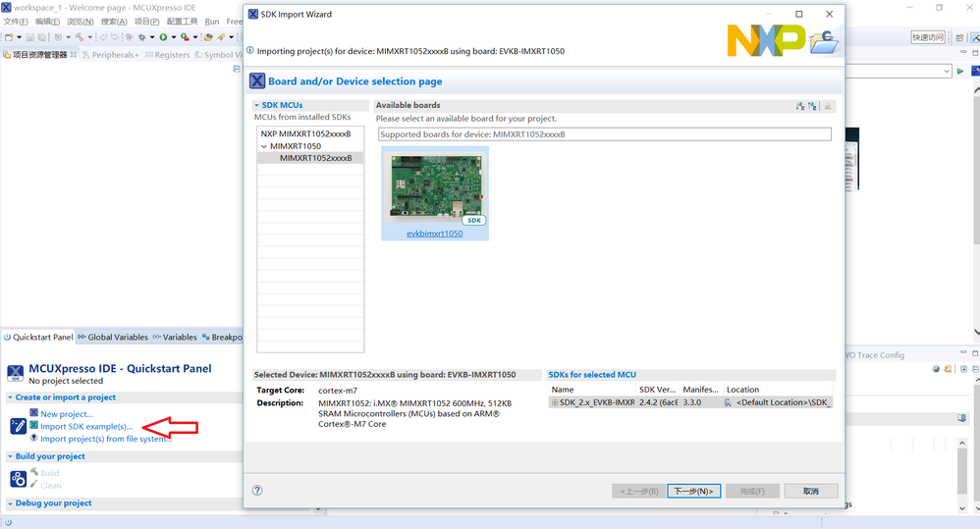Click the expand plus icon beside SDK_2.x_EVKB-IMXR
Viewport: 980px width, 529px height.
pos(555,402)
